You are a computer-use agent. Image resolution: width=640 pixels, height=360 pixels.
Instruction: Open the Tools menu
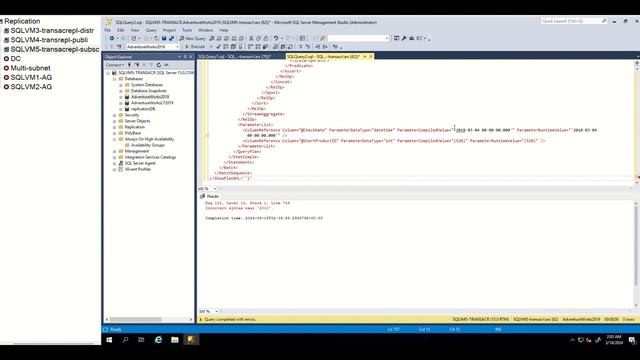tap(187, 30)
